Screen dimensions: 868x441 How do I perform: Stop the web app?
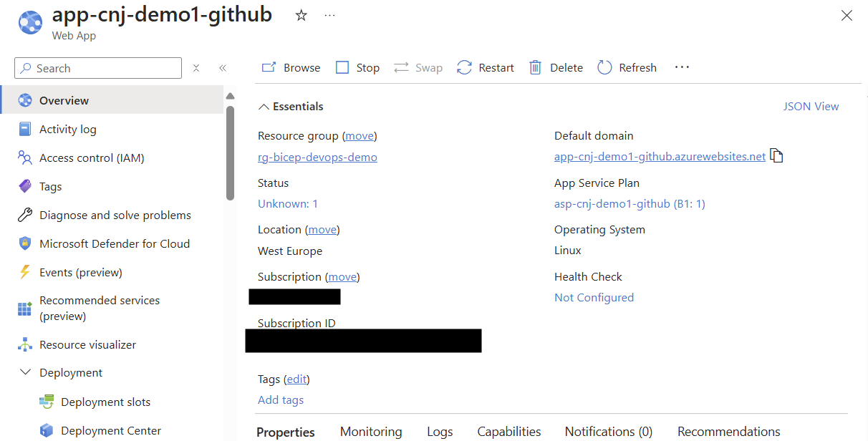pyautogui.click(x=357, y=67)
